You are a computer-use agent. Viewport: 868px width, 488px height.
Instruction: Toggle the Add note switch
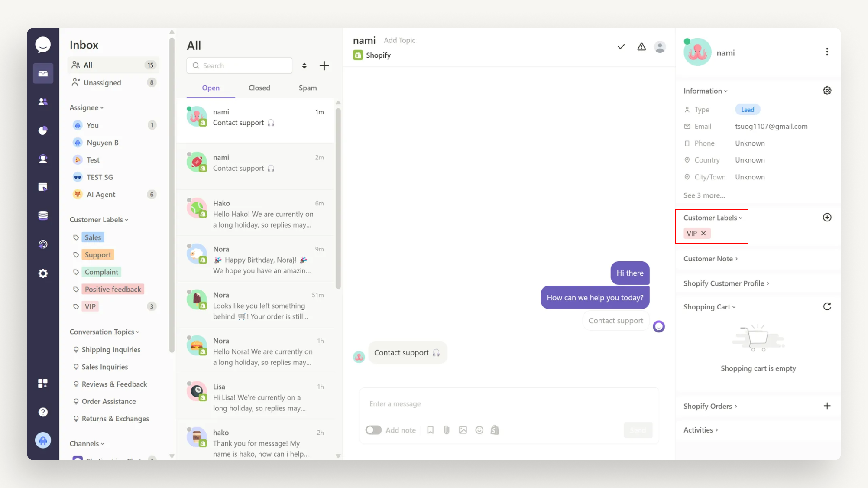pos(373,430)
